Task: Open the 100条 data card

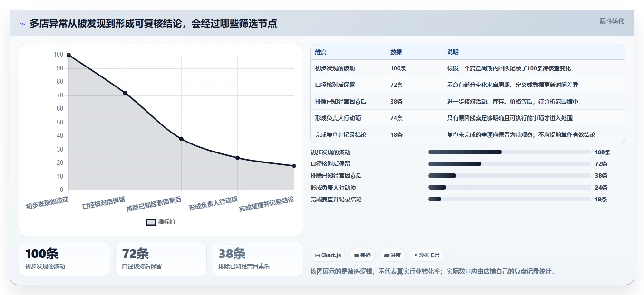Action: click(64, 258)
